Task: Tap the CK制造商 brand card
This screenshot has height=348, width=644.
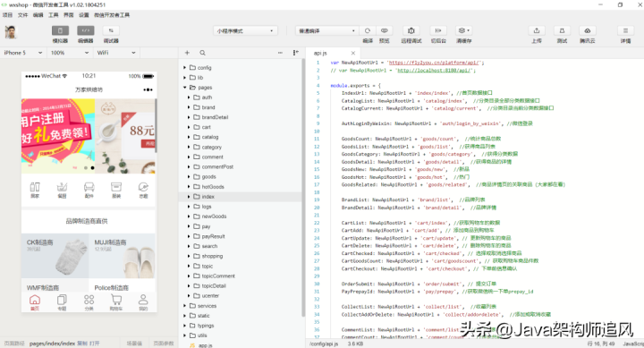Action: click(55, 256)
